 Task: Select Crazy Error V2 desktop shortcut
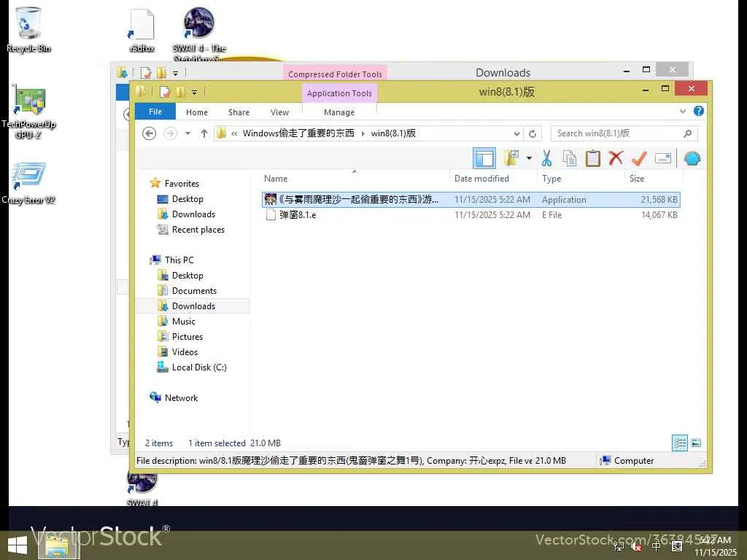(x=28, y=183)
